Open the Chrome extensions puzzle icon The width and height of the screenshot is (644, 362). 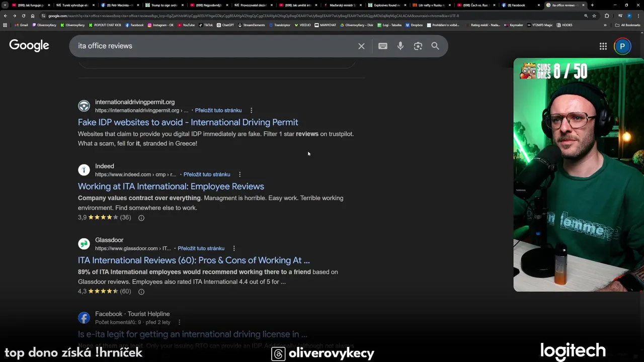[x=607, y=16]
